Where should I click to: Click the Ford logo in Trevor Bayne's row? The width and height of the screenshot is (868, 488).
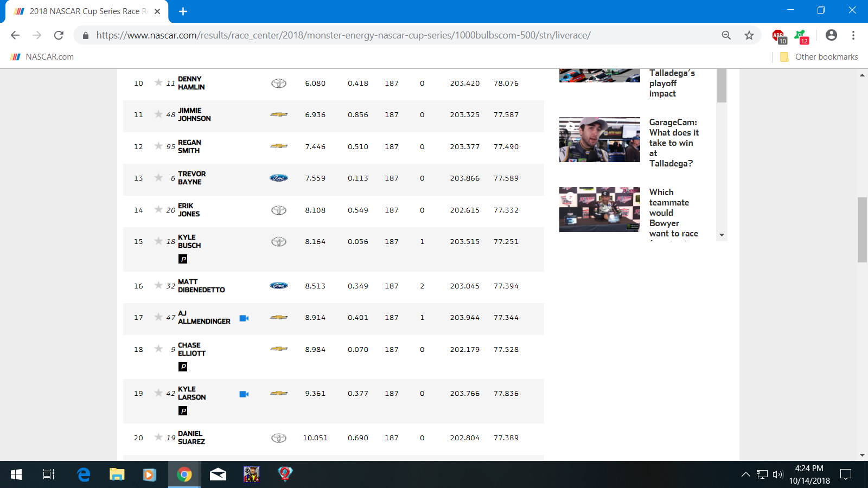click(x=279, y=178)
